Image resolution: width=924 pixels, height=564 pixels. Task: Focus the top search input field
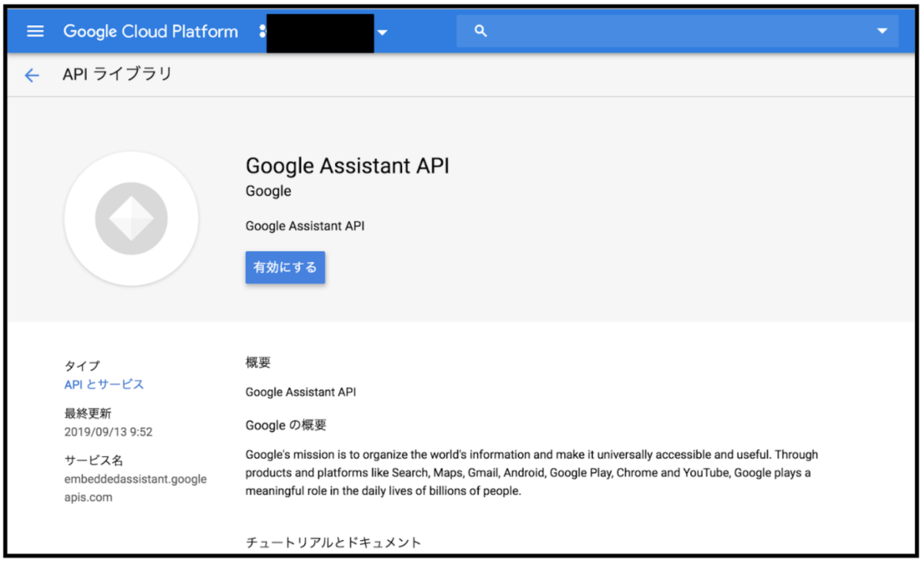click(678, 32)
